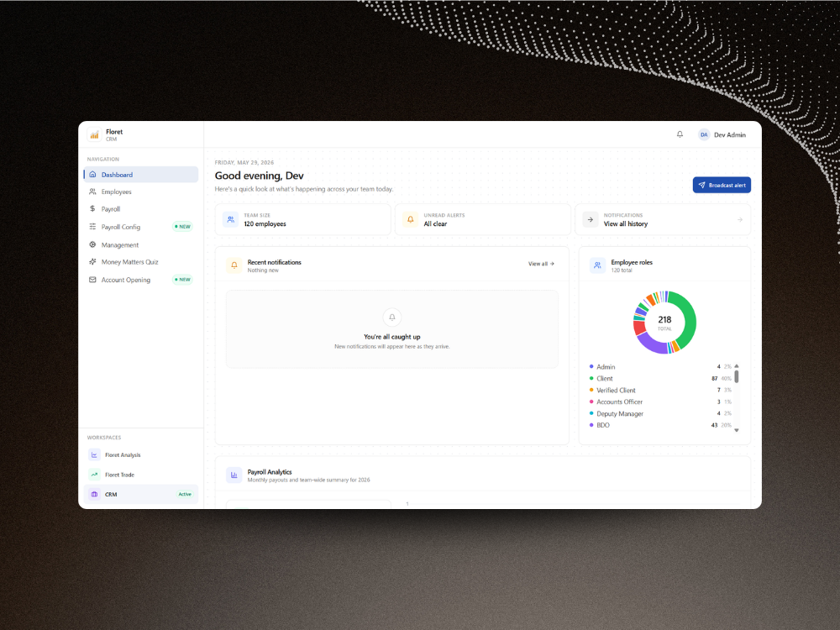The width and height of the screenshot is (840, 630).
Task: Go to Payroll section
Action: click(141, 209)
